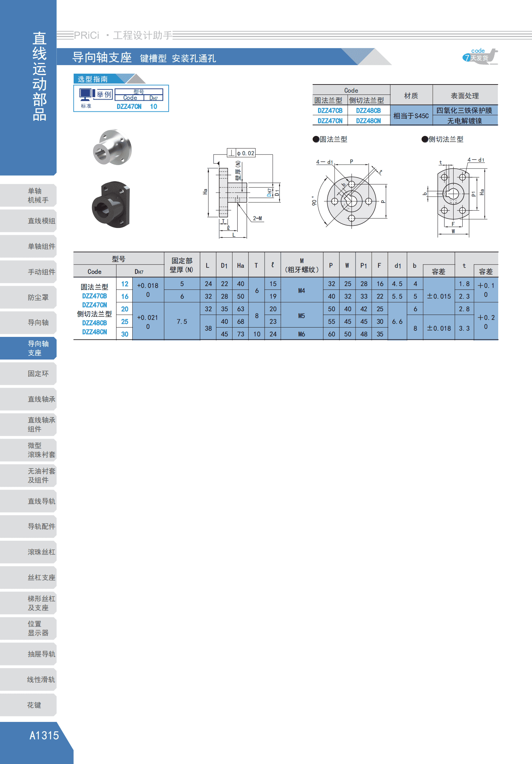Screen dimensions: 532x764
Task: Click DZZ48CB in the Code material table
Action: tap(368, 110)
